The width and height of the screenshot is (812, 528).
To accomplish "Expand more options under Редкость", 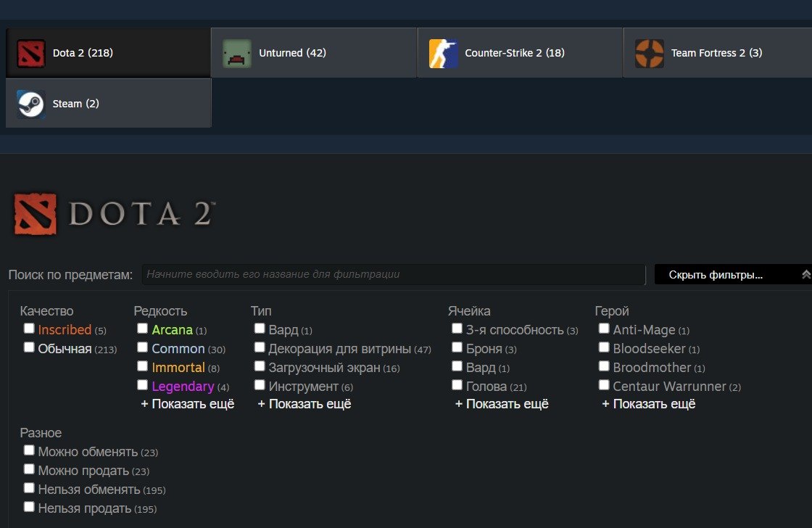I will (x=188, y=404).
